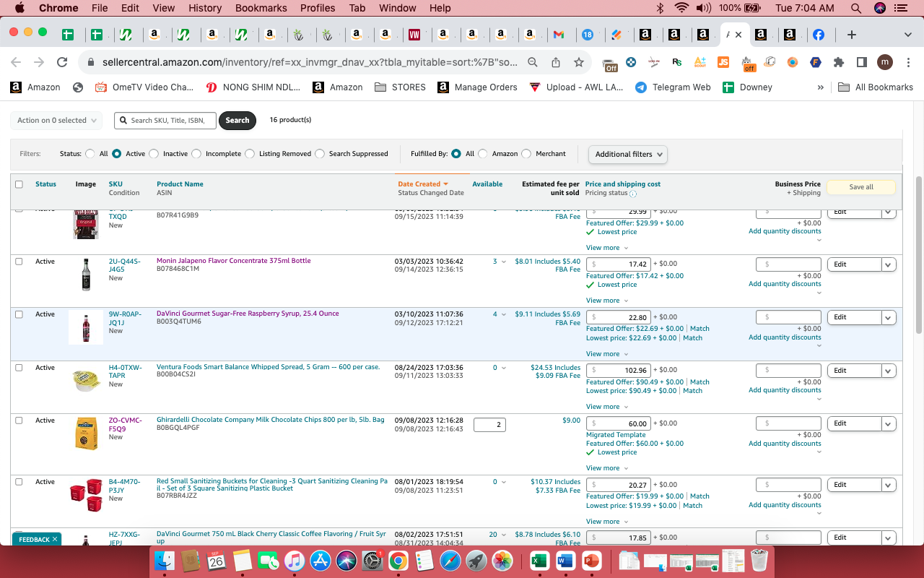Click the Search SKU, Title, ISBN field
Viewport: 924px width, 578px height.
click(x=165, y=121)
